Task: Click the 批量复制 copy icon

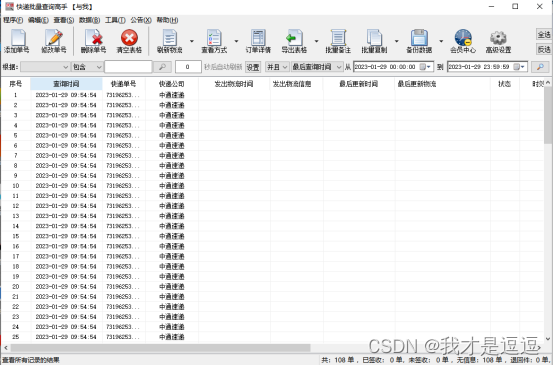Action: [x=375, y=38]
